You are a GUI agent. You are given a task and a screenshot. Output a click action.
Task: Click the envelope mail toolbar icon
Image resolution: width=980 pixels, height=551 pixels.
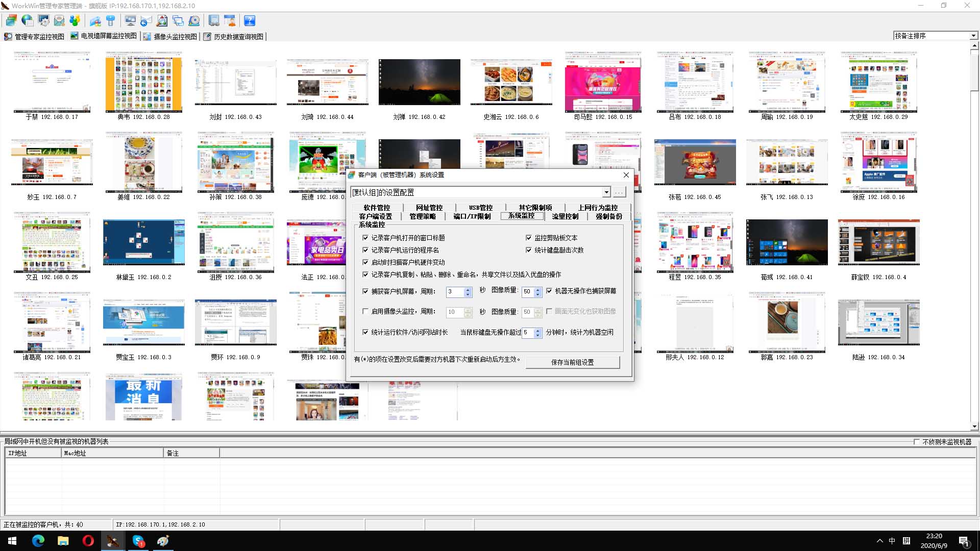coord(59,20)
